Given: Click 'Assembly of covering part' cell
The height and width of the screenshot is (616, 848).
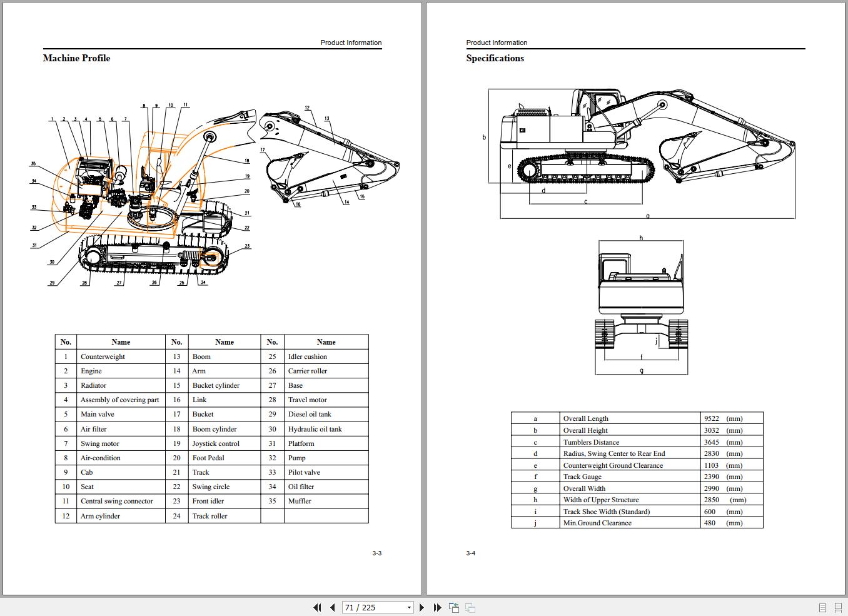Looking at the screenshot, I should tap(121, 400).
